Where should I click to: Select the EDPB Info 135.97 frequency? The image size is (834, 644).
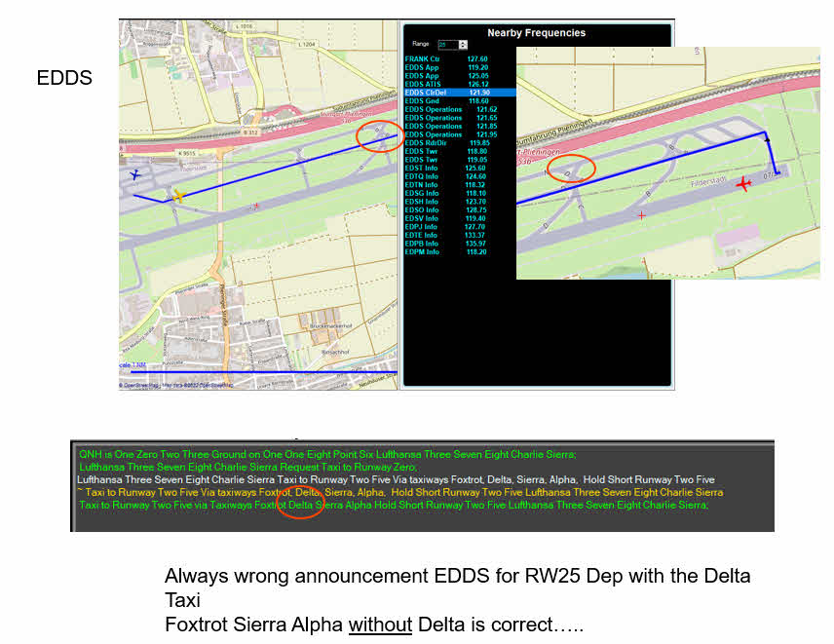pos(445,244)
